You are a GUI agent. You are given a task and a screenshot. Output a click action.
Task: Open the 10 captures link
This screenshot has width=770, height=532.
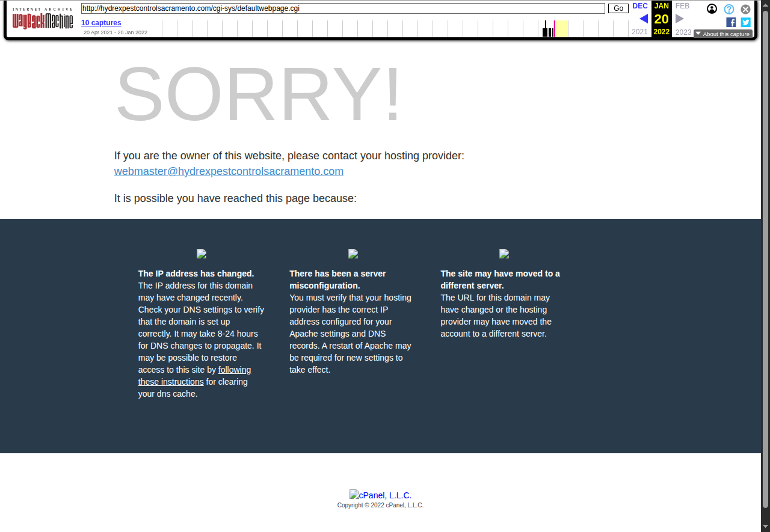tap(101, 23)
